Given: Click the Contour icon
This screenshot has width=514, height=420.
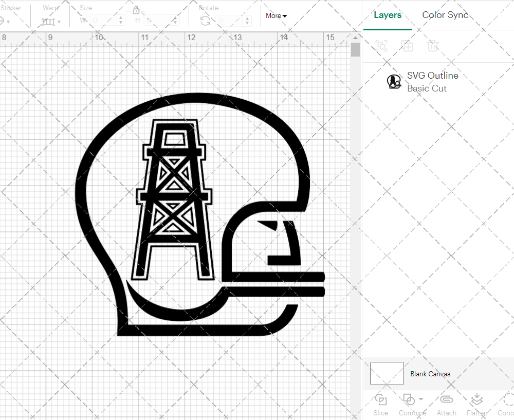Looking at the screenshot, I should point(508,400).
